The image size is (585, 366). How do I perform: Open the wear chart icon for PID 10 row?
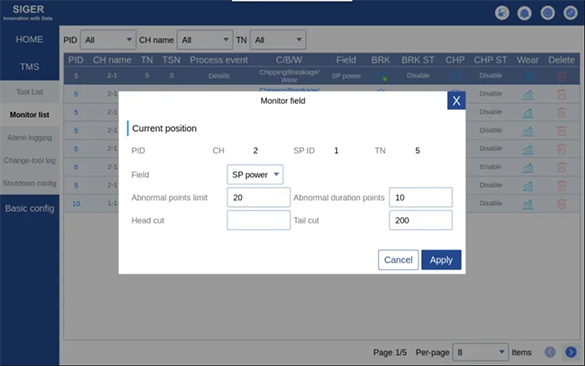(528, 204)
